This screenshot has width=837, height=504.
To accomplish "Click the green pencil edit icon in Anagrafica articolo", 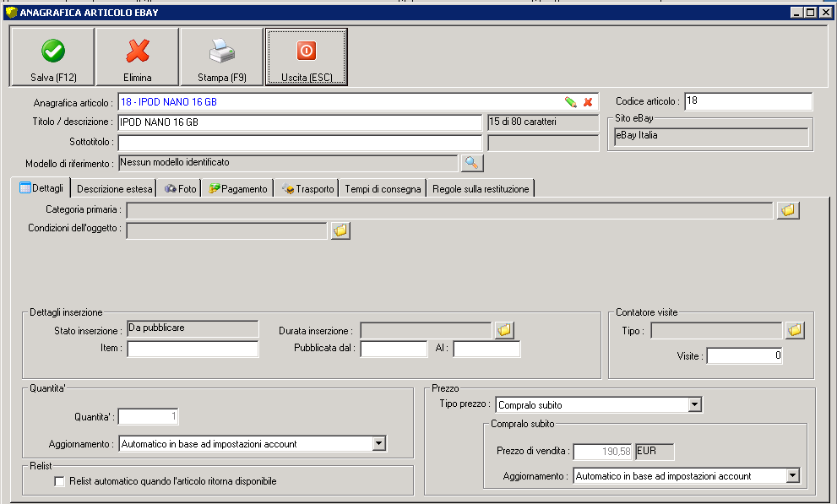I will 571,102.
